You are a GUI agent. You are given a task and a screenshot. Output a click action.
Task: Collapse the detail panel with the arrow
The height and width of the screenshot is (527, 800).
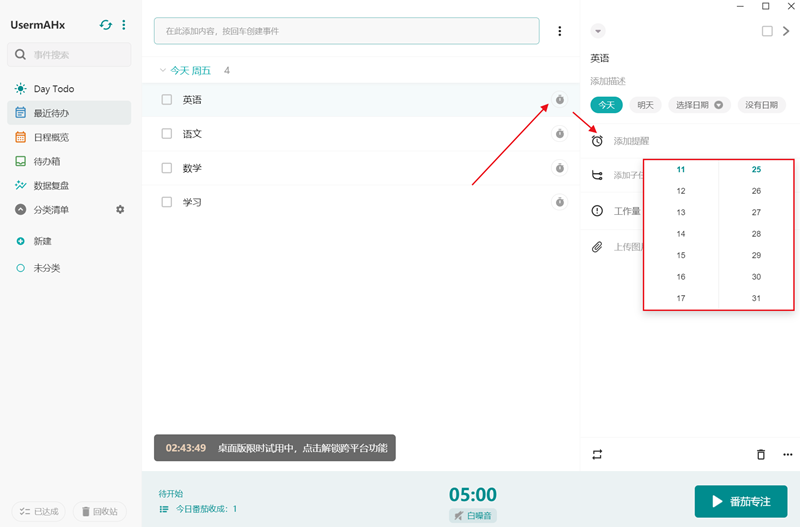[786, 31]
